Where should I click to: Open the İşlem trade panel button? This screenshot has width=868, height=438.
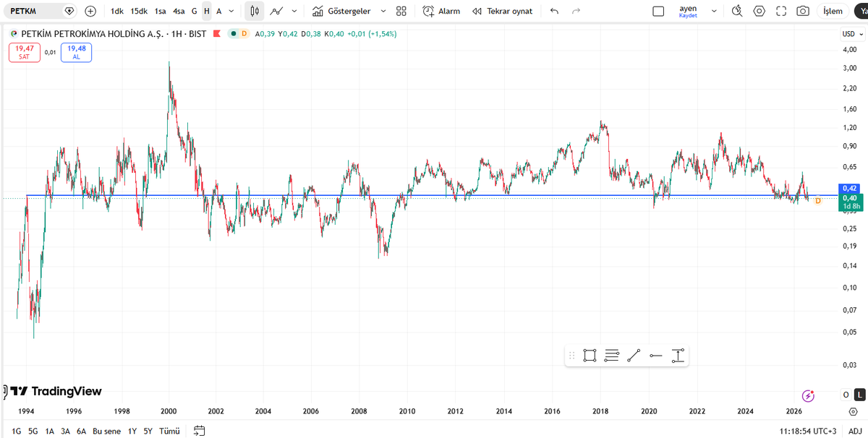833,11
